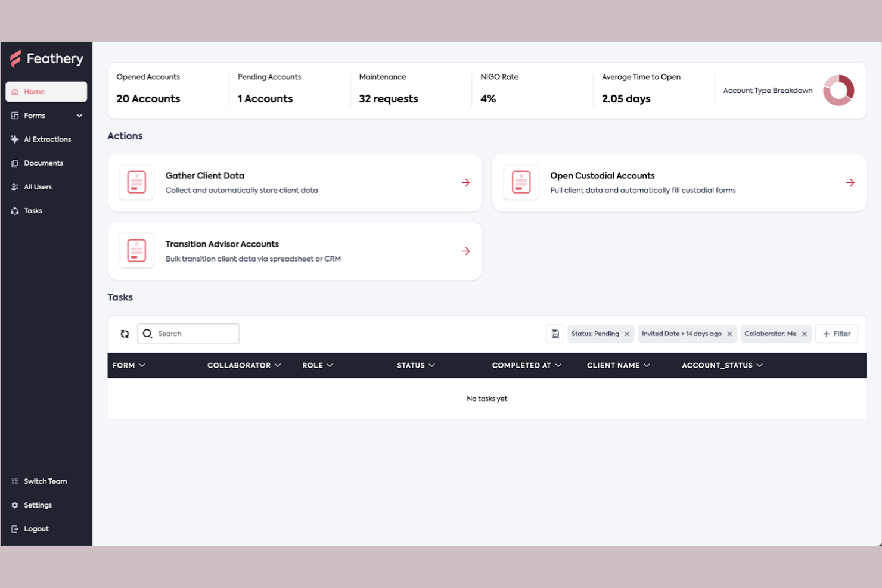Open the All Users page
This screenshot has width=882, height=588.
[37, 186]
